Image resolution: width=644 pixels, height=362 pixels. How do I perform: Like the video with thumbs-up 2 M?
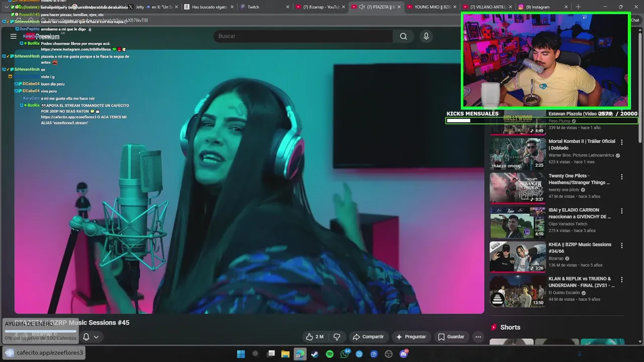tap(314, 337)
